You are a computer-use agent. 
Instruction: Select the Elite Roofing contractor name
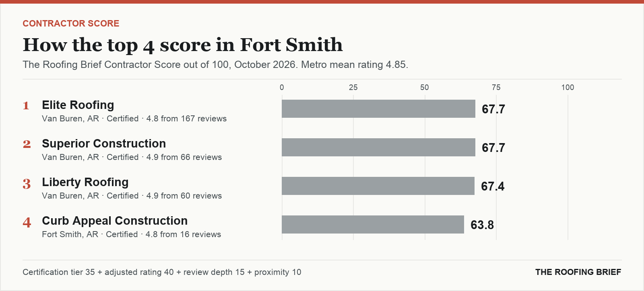[x=78, y=105]
